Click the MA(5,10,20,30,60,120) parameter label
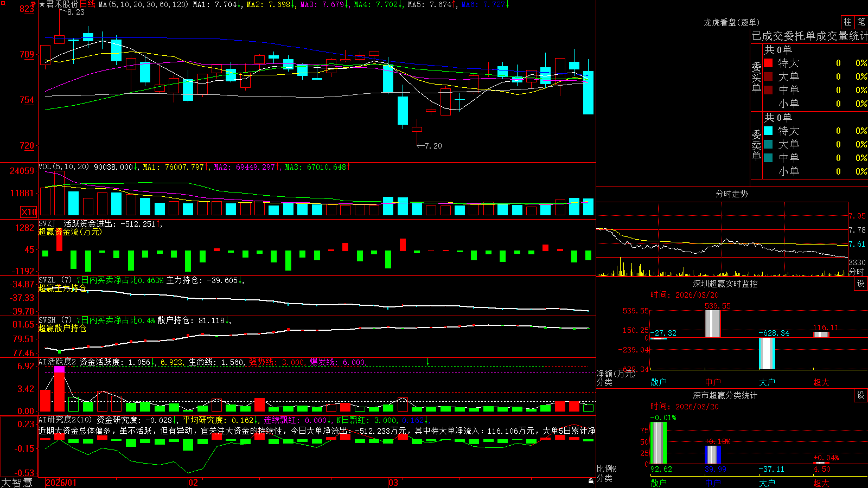Viewport: 868px width, 488px height. tap(144, 4)
